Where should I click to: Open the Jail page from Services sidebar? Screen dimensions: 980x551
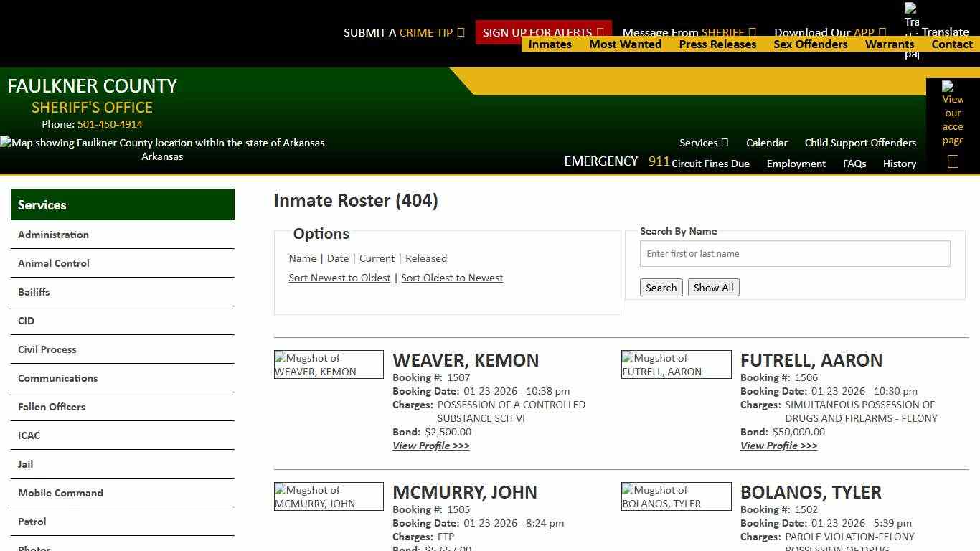(25, 464)
